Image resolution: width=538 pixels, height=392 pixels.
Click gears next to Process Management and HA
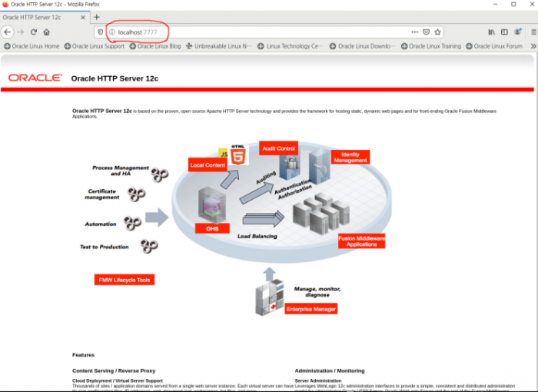(x=160, y=174)
